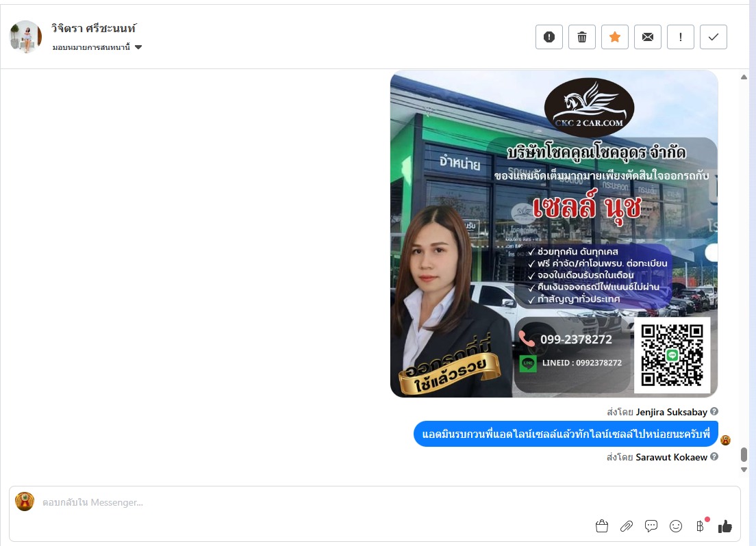Click page avatar beside reply box
This screenshot has height=546, width=756.
(x=25, y=502)
